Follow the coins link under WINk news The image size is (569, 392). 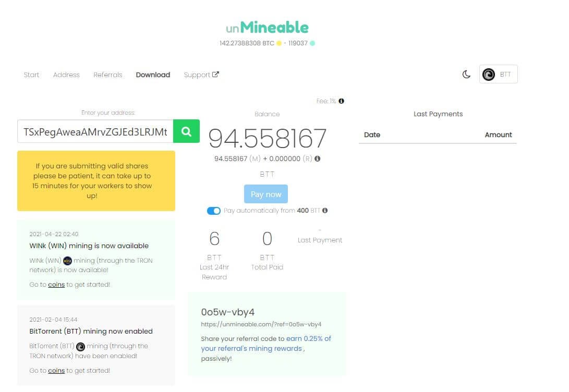pos(56,285)
